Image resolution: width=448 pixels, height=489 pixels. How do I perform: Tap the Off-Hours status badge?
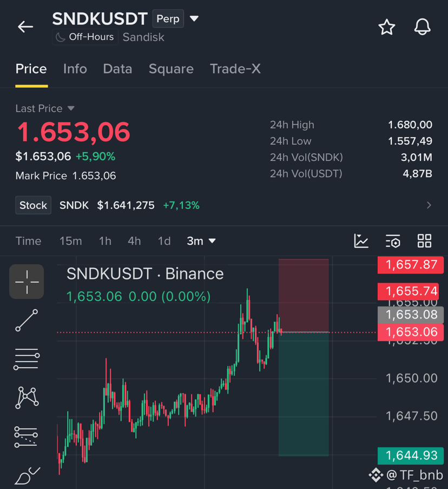point(85,37)
